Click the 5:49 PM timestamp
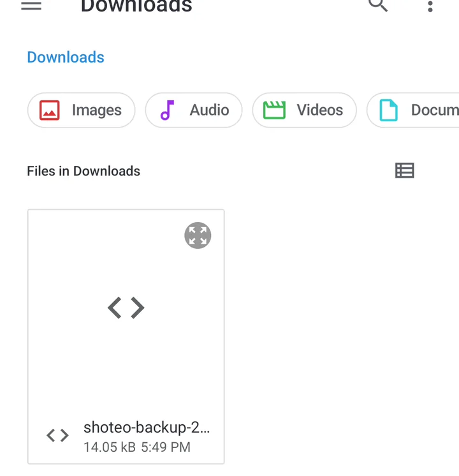This screenshot has height=476, width=459. [166, 447]
